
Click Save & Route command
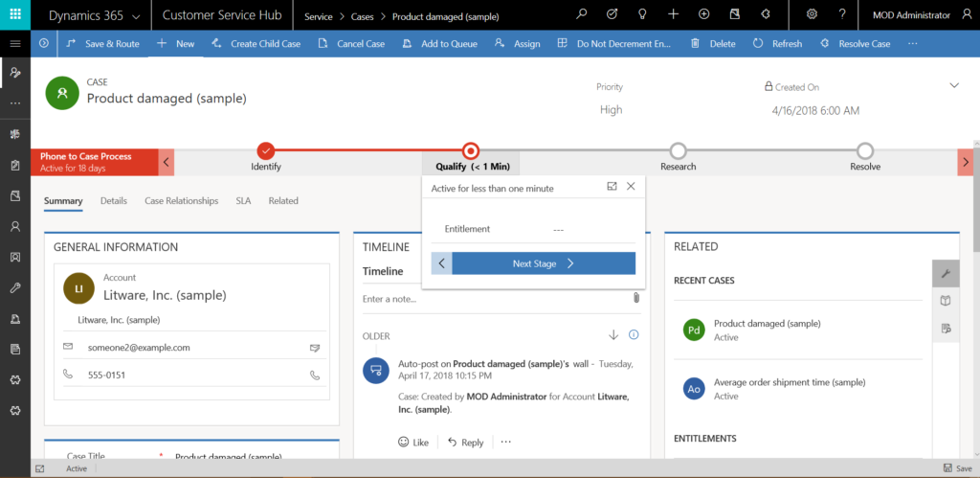103,44
